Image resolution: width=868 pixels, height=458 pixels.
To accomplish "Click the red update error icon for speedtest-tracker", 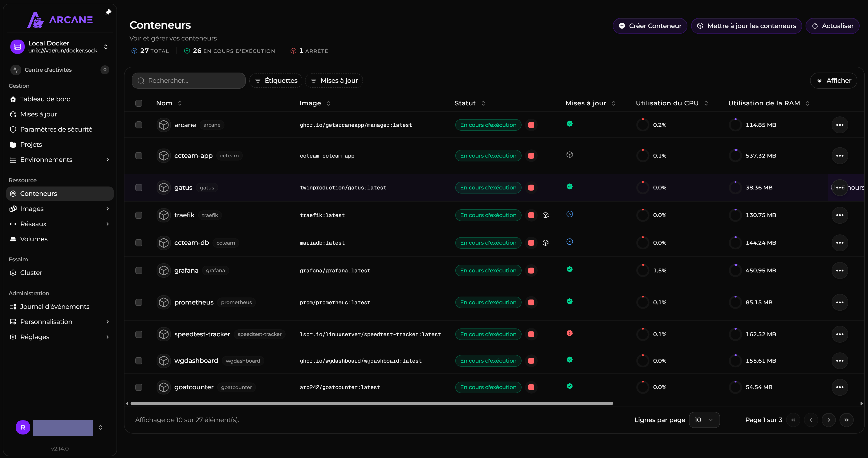I will pos(570,333).
